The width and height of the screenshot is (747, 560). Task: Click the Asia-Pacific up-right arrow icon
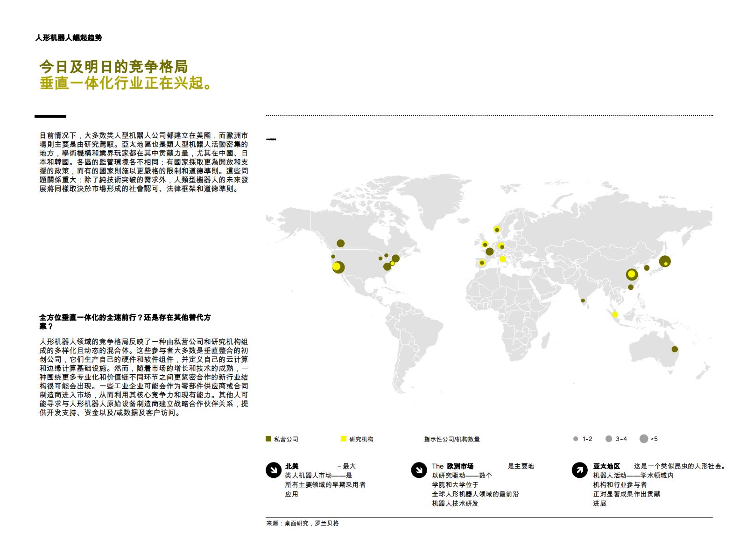579,470
